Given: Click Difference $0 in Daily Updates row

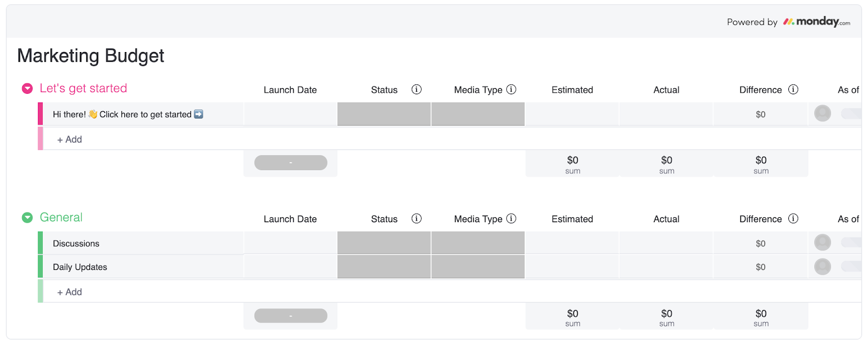Looking at the screenshot, I should tap(761, 267).
